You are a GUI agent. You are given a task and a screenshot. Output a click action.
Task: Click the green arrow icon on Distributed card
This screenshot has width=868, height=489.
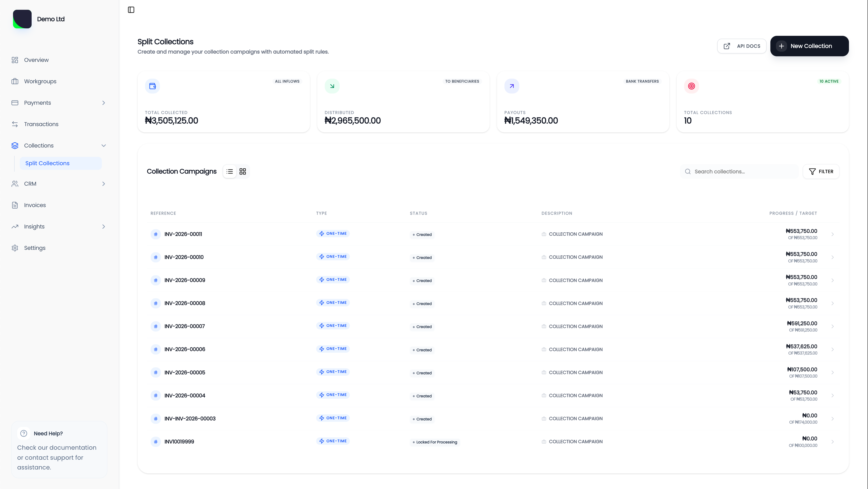332,86
